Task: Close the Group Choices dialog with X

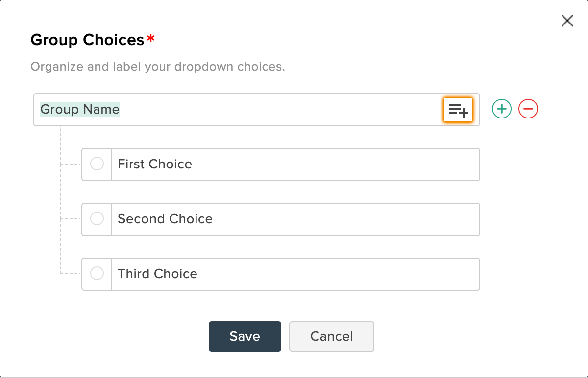Action: tap(567, 21)
